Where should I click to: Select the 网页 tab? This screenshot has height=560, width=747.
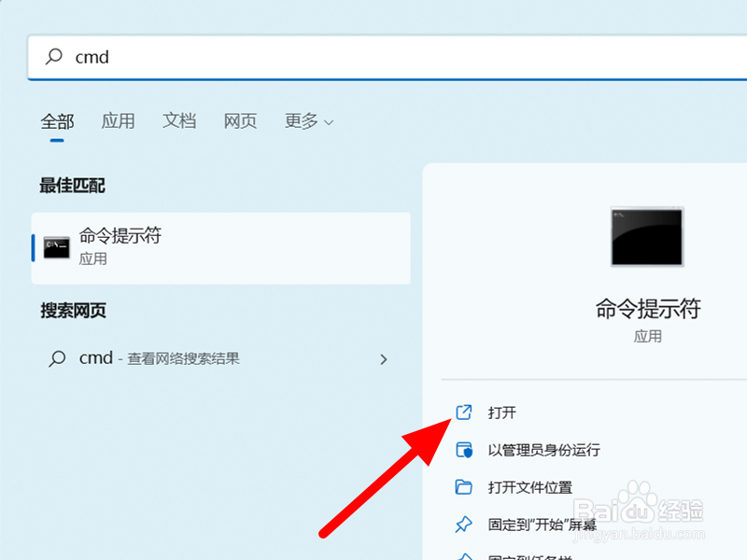pyautogui.click(x=240, y=121)
